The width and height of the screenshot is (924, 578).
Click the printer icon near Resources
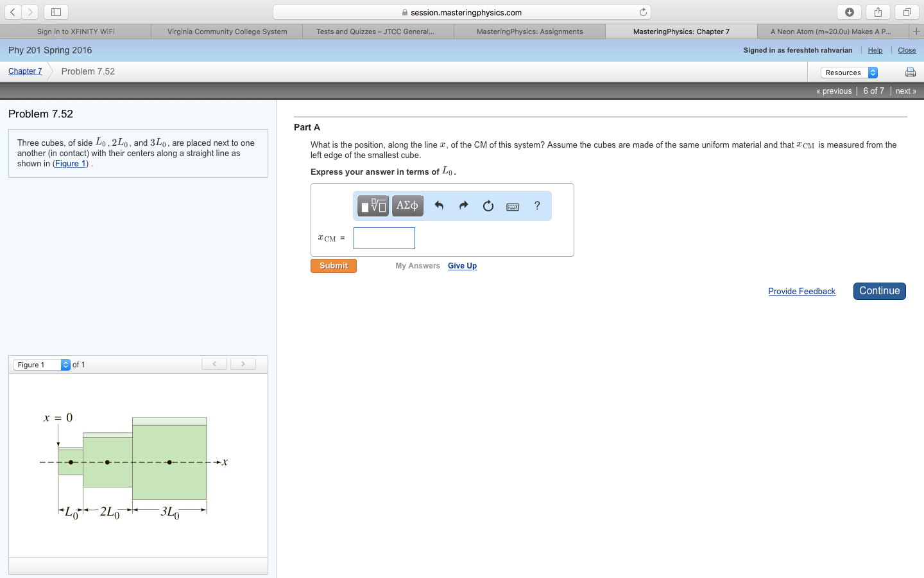(911, 72)
